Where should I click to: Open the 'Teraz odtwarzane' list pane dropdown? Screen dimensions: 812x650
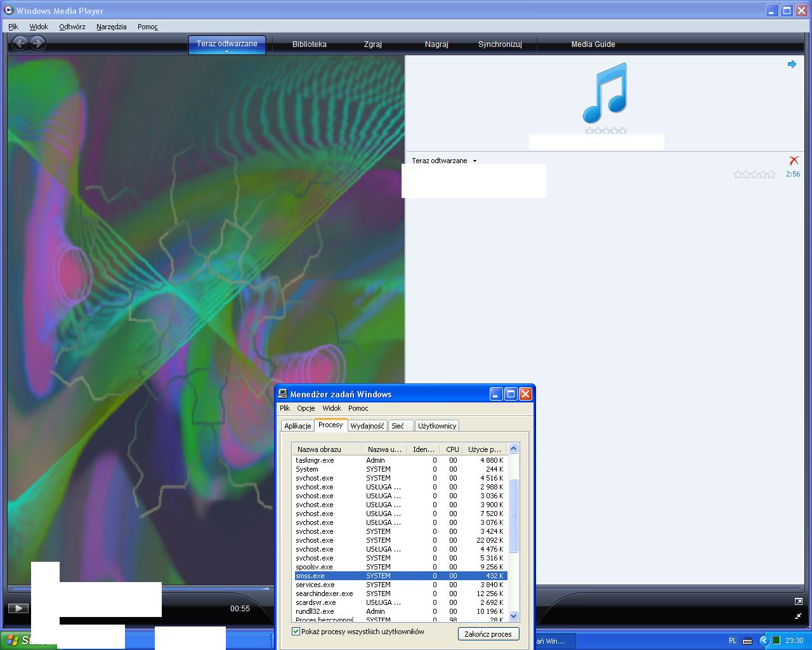tap(475, 161)
